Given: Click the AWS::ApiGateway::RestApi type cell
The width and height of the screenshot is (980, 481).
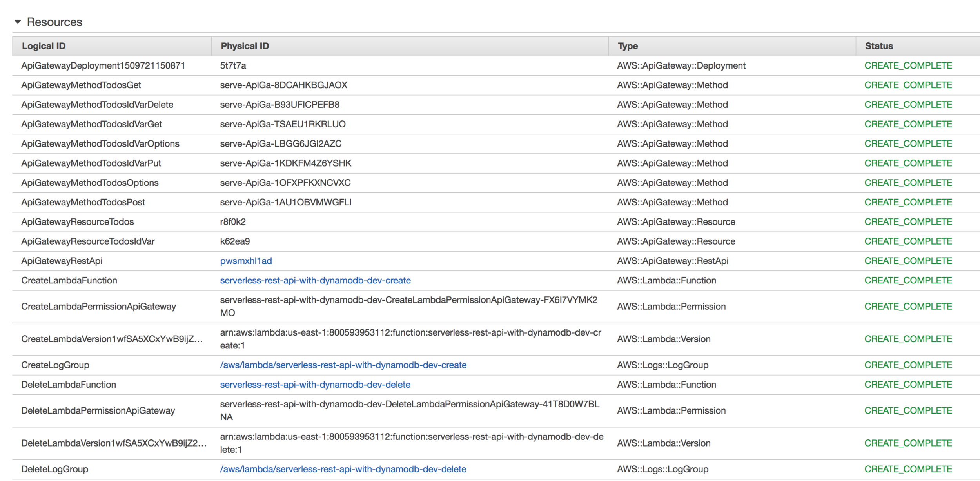Looking at the screenshot, I should pos(672,261).
